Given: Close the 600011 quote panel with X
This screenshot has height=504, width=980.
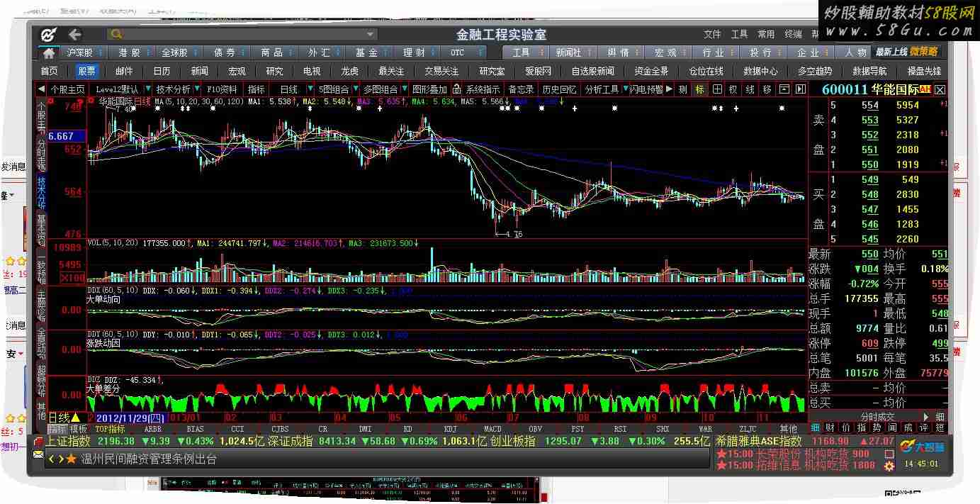Looking at the screenshot, I should (x=940, y=89).
